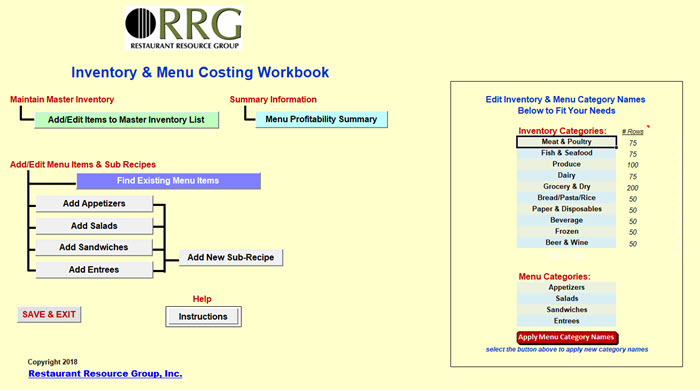The height and width of the screenshot is (391, 700).
Task: Select the Bread/Pasta/Rice category cell
Action: point(567,198)
